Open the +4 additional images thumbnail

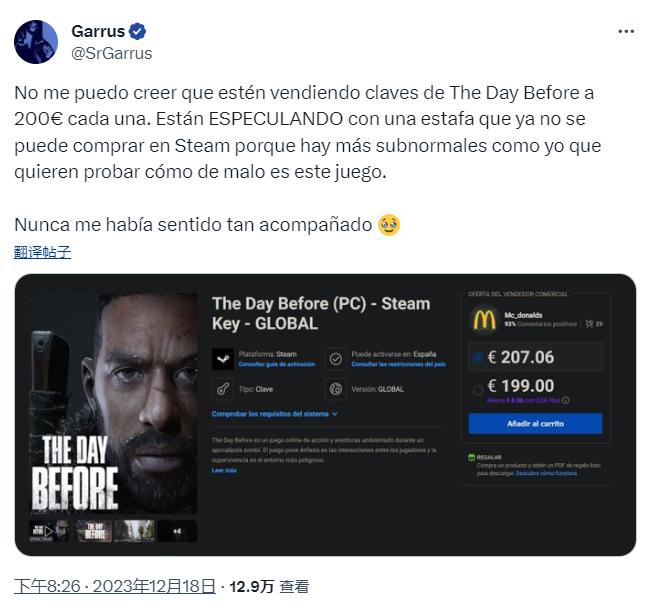tap(177, 531)
